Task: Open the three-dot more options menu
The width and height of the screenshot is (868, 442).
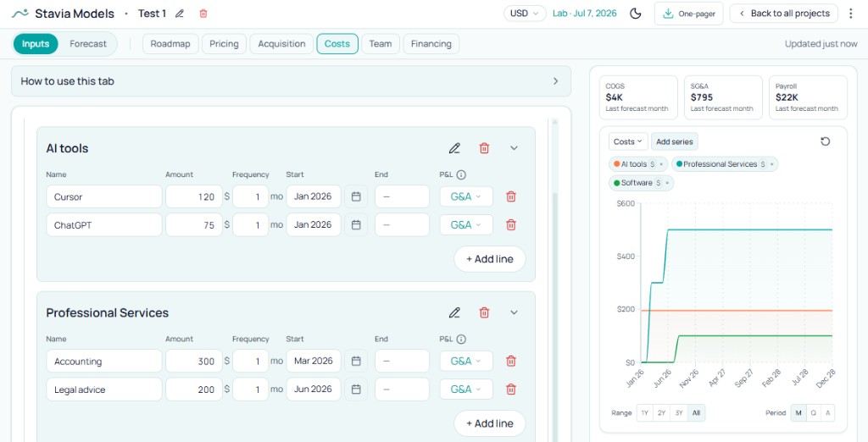Action: [851, 14]
